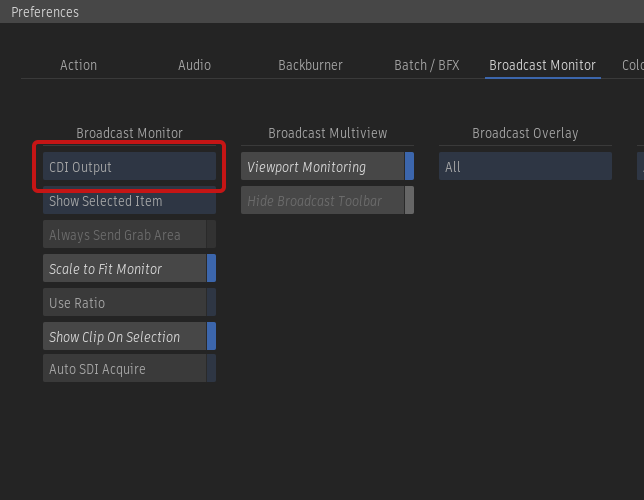644x500 pixels.
Task: Go to the Backburner tab
Action: pyautogui.click(x=310, y=65)
